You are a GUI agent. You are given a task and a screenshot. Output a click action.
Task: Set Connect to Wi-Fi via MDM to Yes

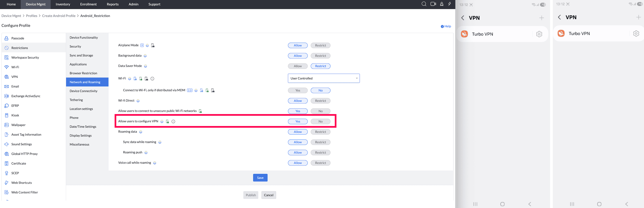pyautogui.click(x=298, y=90)
